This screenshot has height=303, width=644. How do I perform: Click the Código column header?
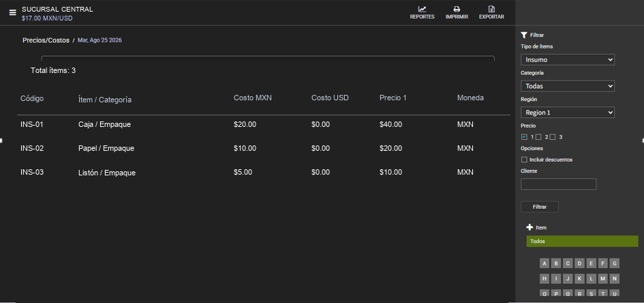(x=32, y=99)
